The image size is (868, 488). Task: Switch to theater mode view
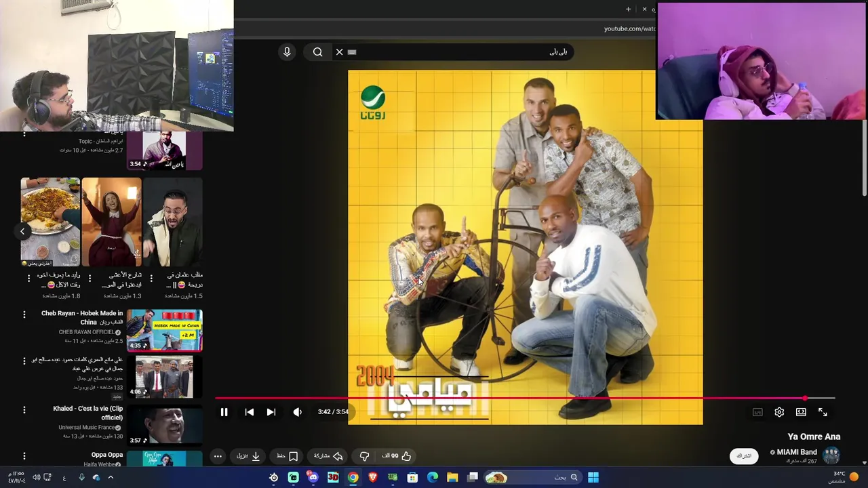tap(801, 412)
